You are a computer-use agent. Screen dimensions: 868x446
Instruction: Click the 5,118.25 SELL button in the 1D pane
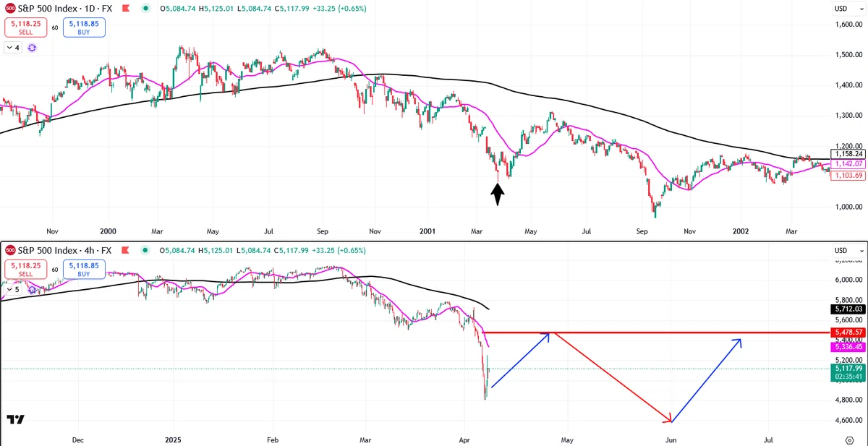pyautogui.click(x=25, y=27)
